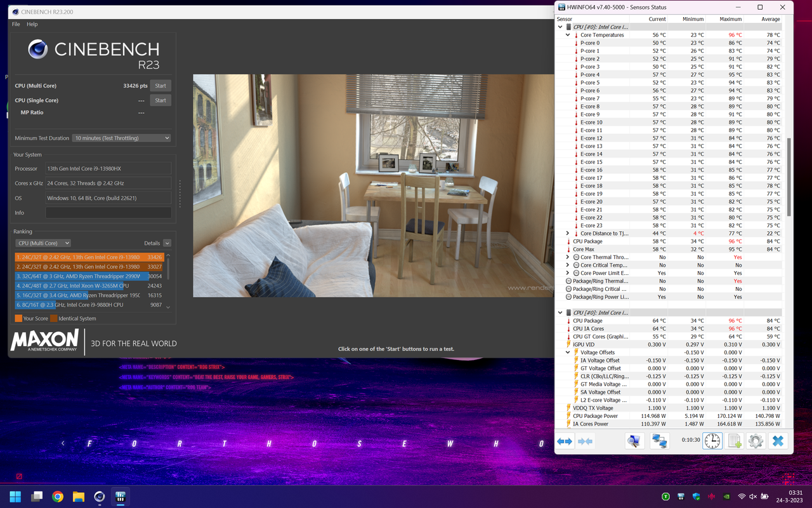Click Ranking list scrollbar down arrow
This screenshot has height=508, width=812.
pos(168,307)
